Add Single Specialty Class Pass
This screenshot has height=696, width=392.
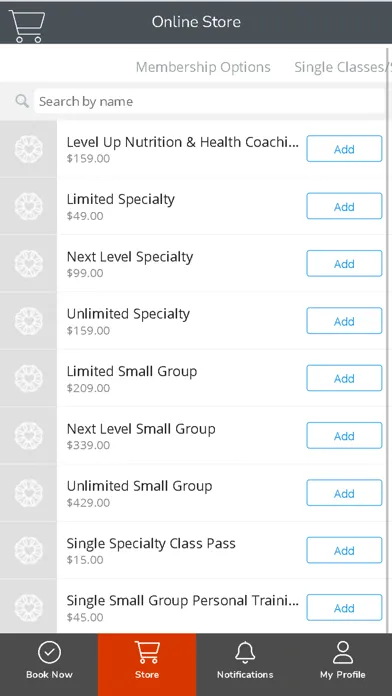(x=344, y=550)
